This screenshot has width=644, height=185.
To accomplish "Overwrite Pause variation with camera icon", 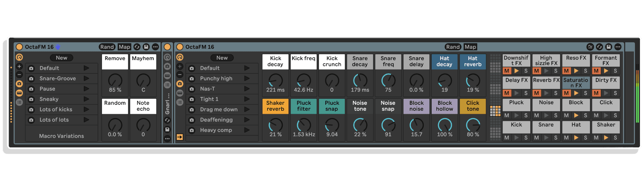I will click(31, 89).
